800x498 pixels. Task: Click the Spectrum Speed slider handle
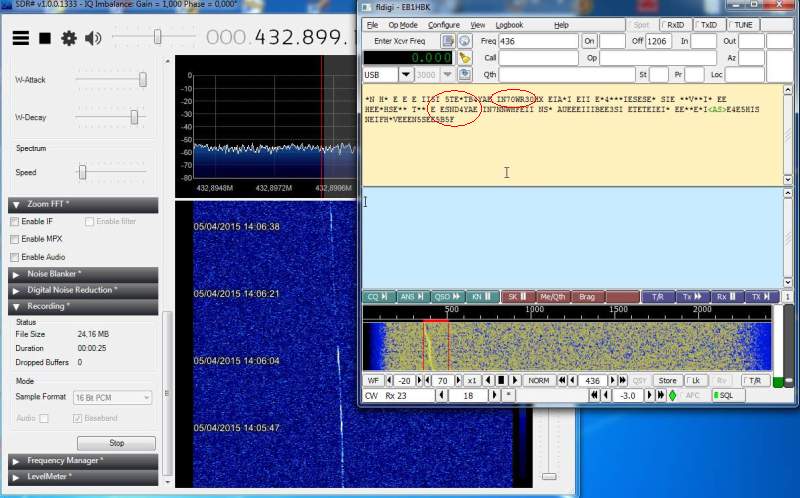82,172
